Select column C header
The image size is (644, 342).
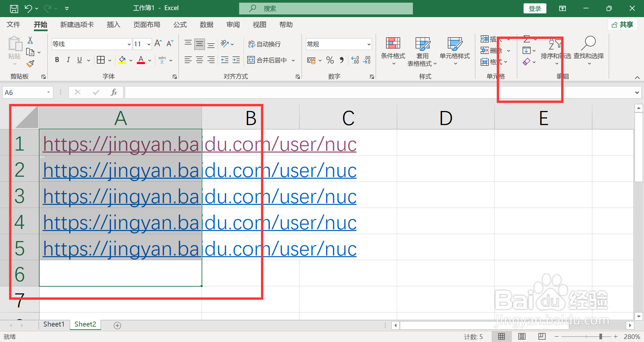coord(348,118)
